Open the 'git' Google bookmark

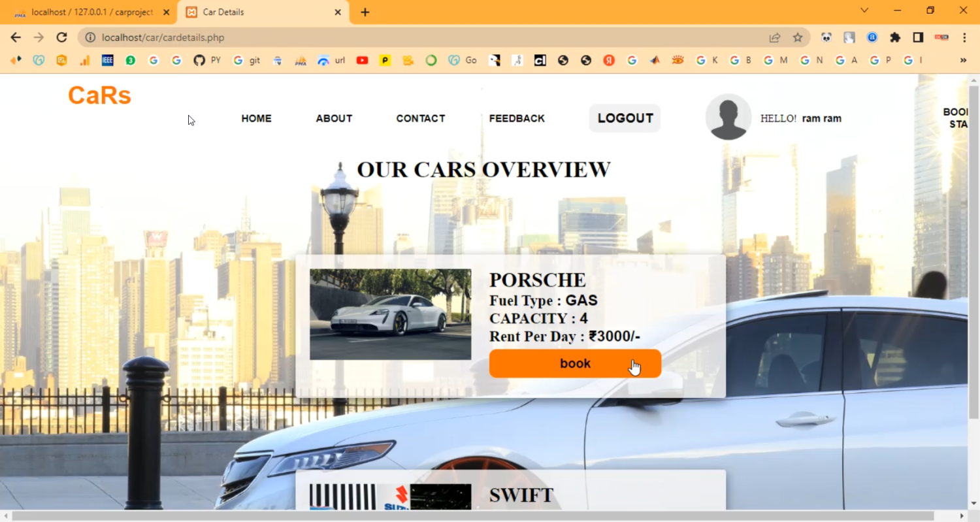246,60
